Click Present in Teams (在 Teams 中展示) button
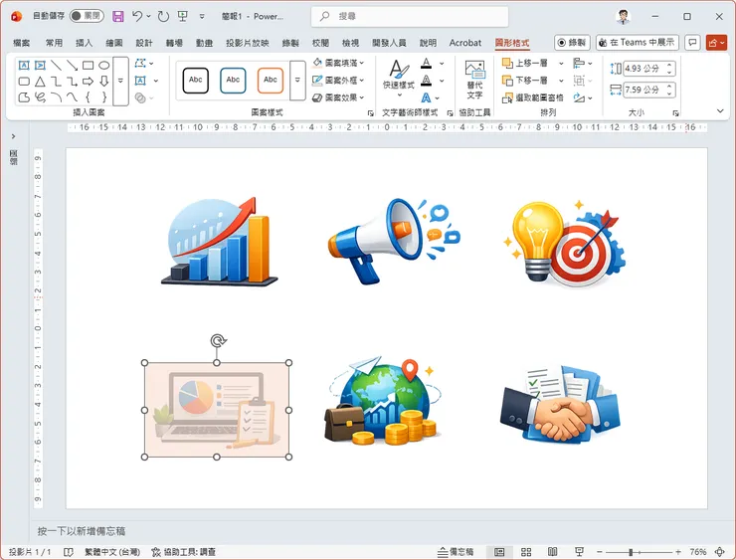The width and height of the screenshot is (736, 560). (638, 43)
